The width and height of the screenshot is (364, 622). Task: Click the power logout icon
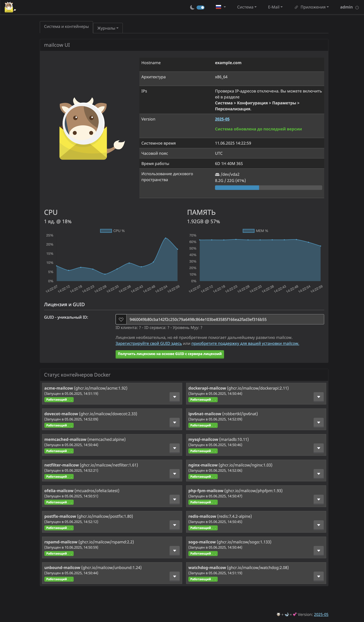(357, 7)
